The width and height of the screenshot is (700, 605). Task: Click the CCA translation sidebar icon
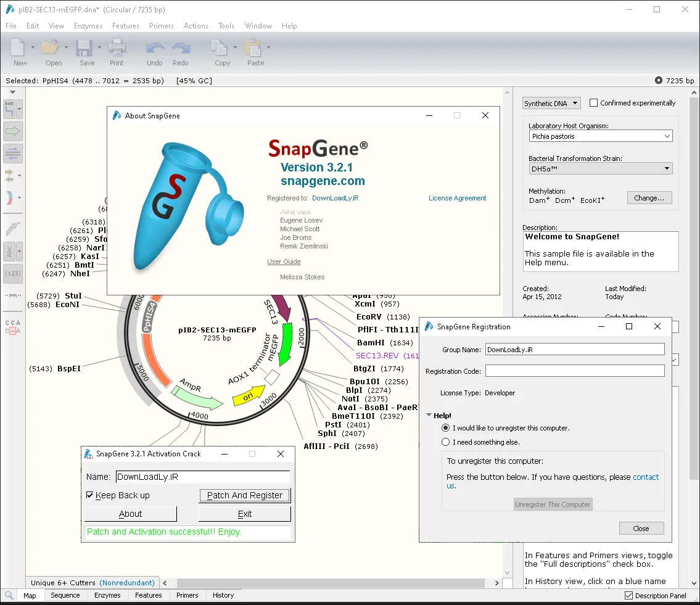pyautogui.click(x=13, y=327)
